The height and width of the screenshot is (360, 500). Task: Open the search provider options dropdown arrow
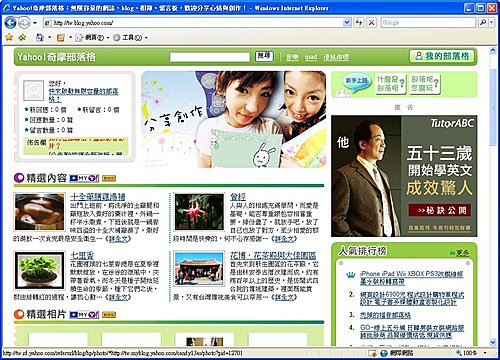[x=491, y=23]
